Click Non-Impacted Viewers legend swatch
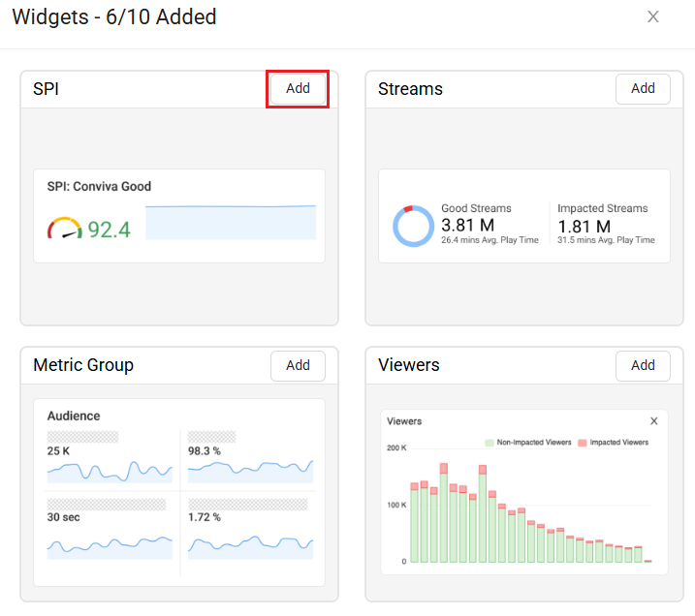This screenshot has width=695, height=616. point(490,443)
